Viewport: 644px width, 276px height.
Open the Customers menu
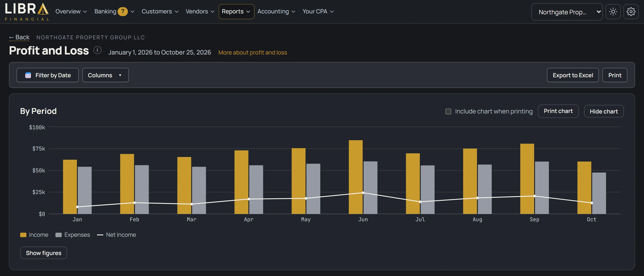(x=160, y=11)
